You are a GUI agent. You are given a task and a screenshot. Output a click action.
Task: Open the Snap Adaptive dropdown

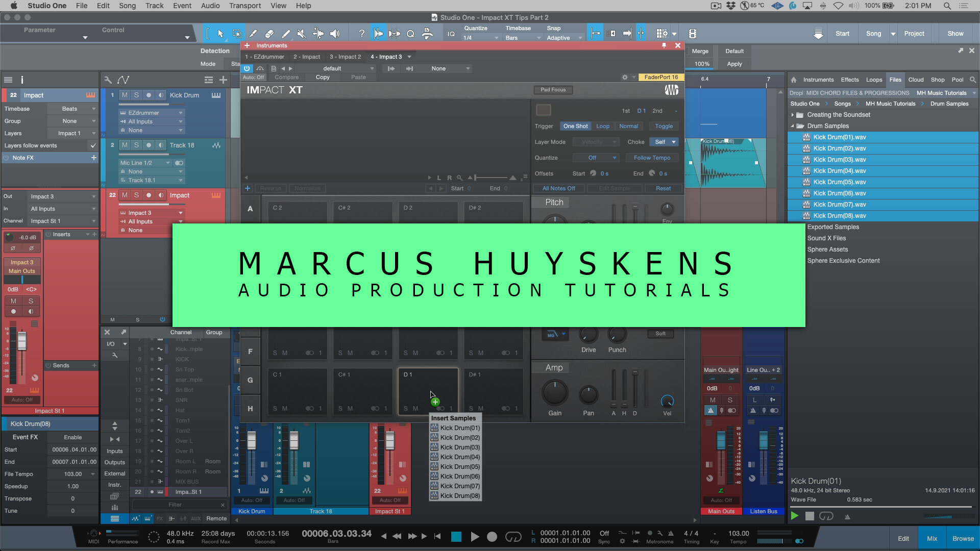(x=564, y=38)
